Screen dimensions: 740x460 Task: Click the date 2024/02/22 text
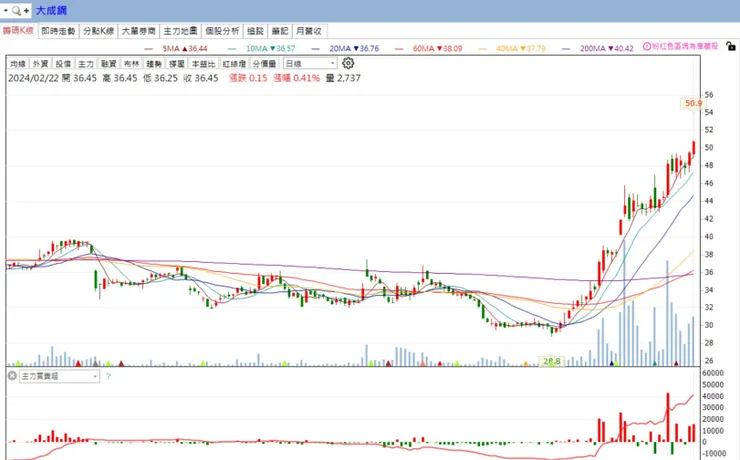tap(33, 78)
